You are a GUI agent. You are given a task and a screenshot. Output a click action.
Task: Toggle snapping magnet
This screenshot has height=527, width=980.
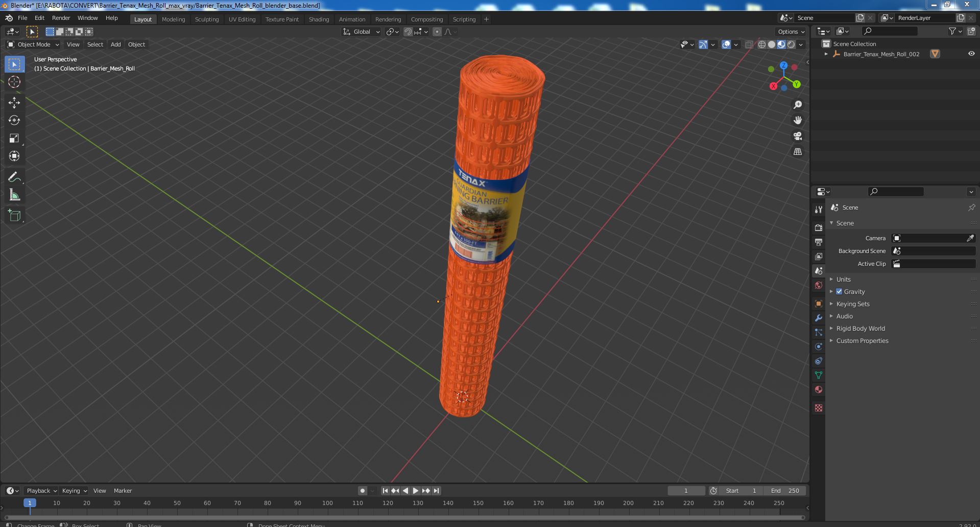pyautogui.click(x=408, y=32)
